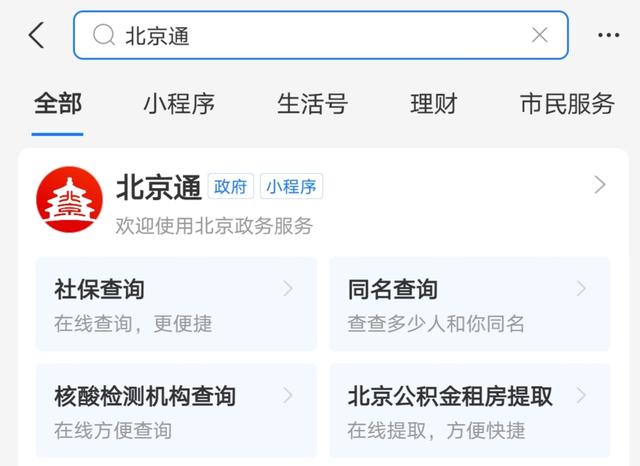The width and height of the screenshot is (640, 466).
Task: Tap the red 北京通 temple logo
Action: click(69, 199)
